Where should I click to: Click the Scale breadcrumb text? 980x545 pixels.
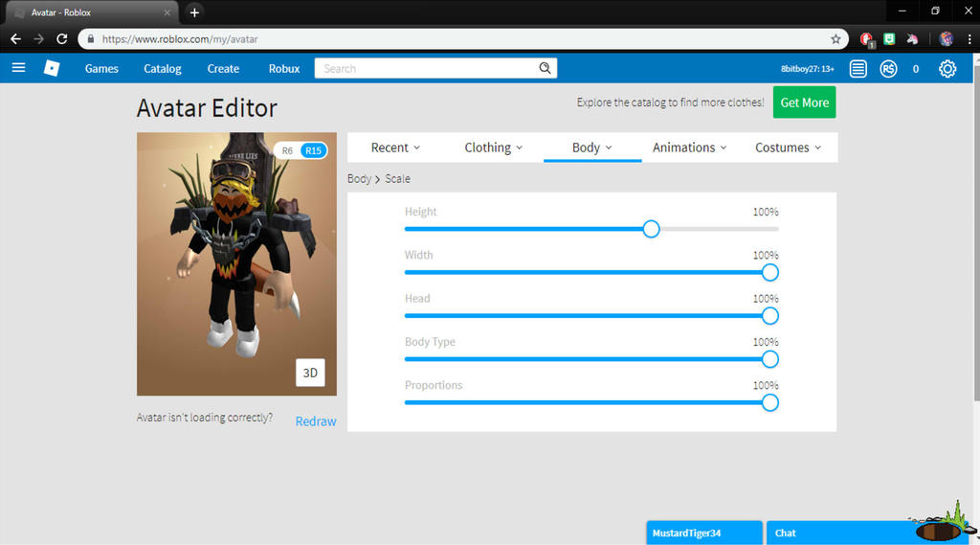pyautogui.click(x=397, y=179)
